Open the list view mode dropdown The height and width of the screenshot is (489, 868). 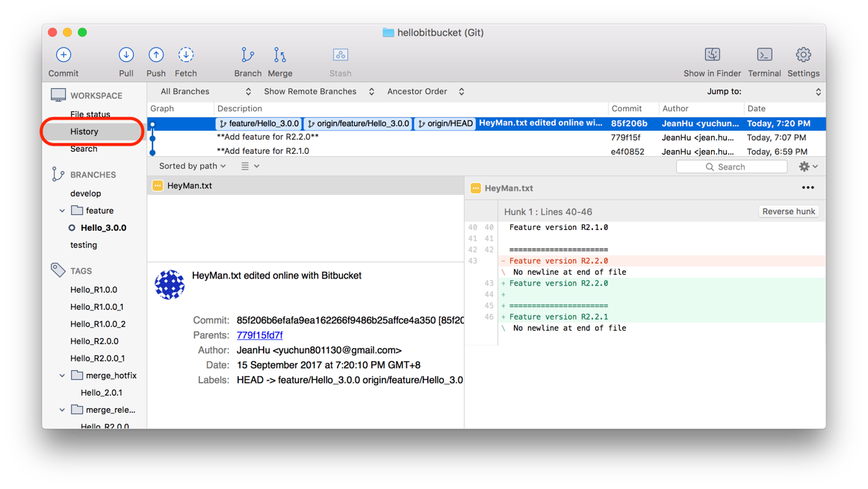coord(250,166)
